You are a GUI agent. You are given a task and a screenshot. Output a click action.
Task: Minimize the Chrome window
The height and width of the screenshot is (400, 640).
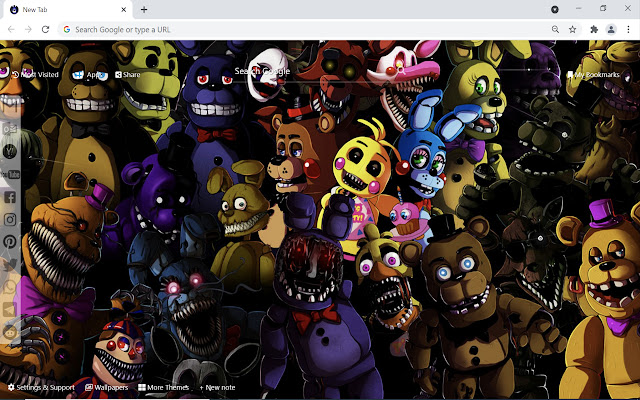click(578, 8)
